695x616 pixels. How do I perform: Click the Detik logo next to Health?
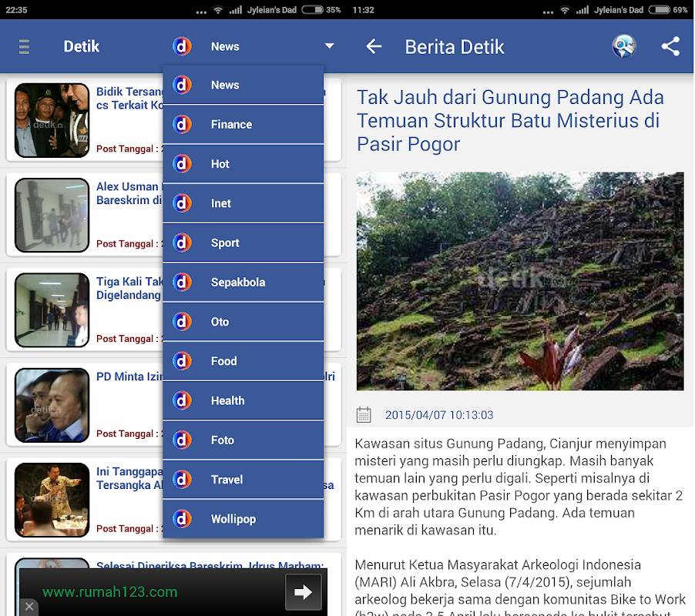182,400
